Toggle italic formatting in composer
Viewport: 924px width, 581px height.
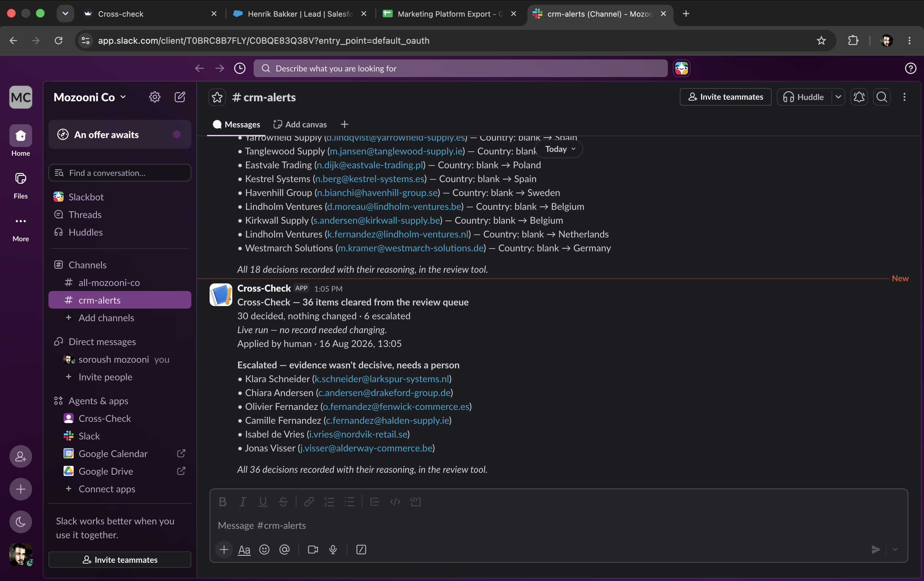[x=243, y=502]
